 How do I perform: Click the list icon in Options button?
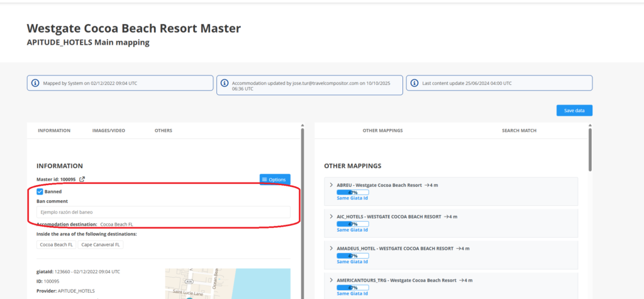click(265, 180)
